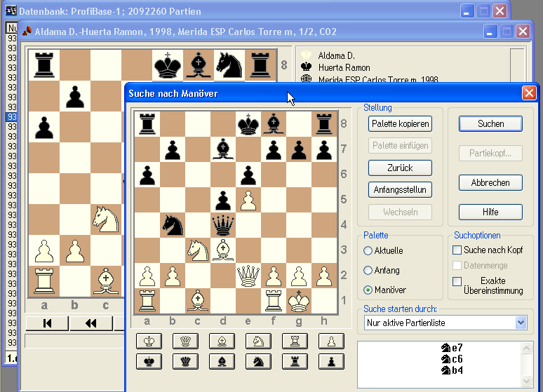Tick the Exakte Übereinstimmung checkbox
Image resolution: width=543 pixels, height=392 pixels.
[x=457, y=281]
